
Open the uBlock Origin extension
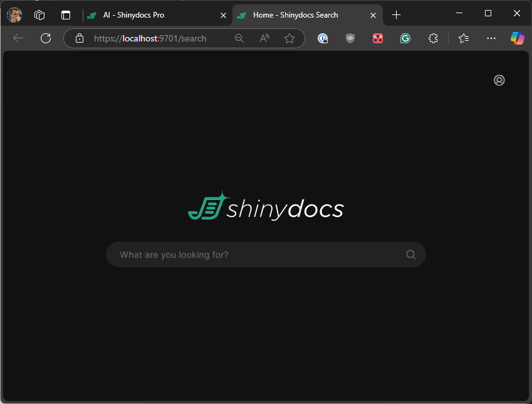(350, 38)
